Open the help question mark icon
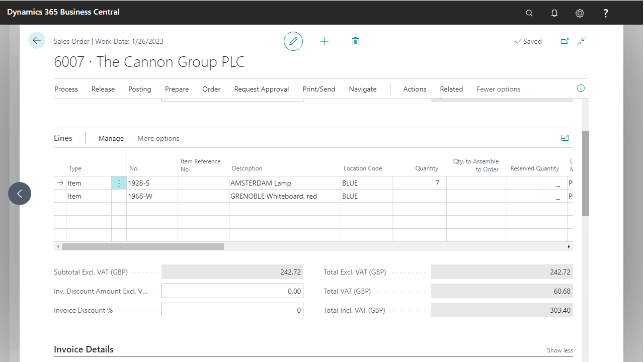 click(606, 13)
